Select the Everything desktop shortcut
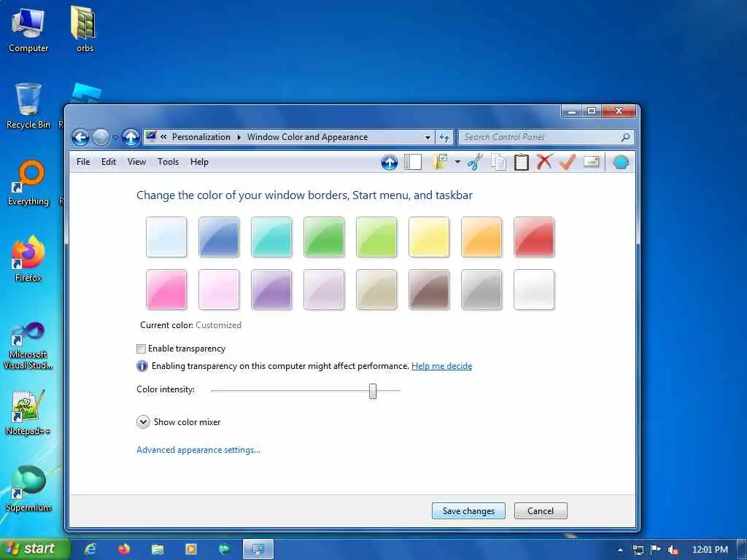The height and width of the screenshot is (560, 747). point(28,182)
